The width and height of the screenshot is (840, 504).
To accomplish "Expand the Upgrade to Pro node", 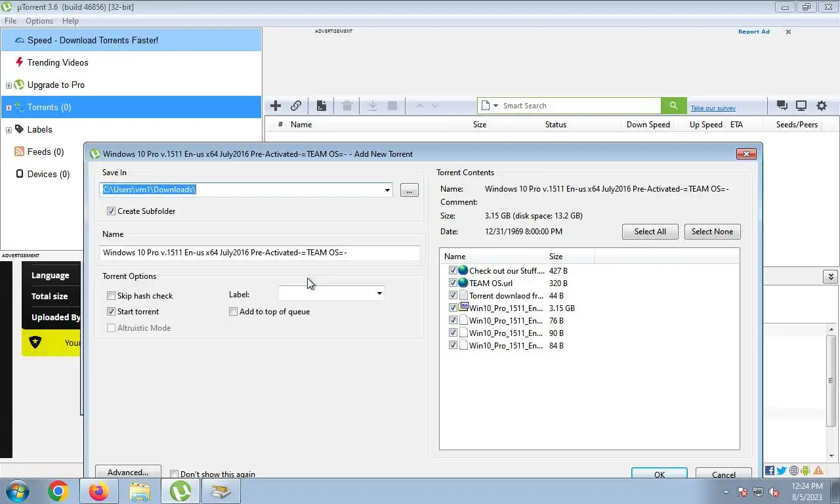I will [9, 85].
